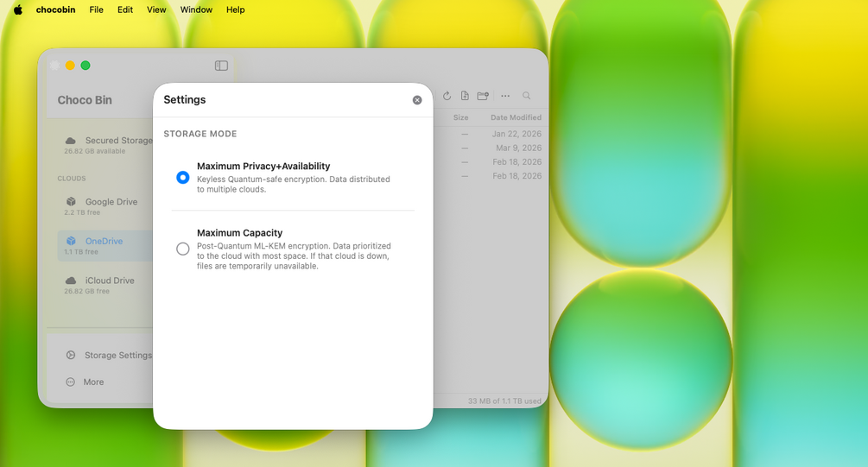Click the Keyless Quantum-safe encryption description
Screen dimensions: 868x467
coord(294,184)
